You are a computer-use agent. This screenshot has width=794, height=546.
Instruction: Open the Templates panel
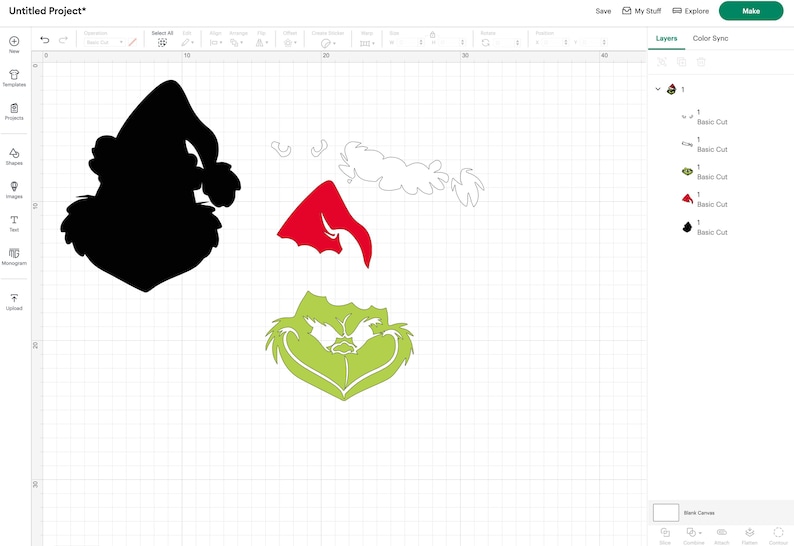click(14, 78)
